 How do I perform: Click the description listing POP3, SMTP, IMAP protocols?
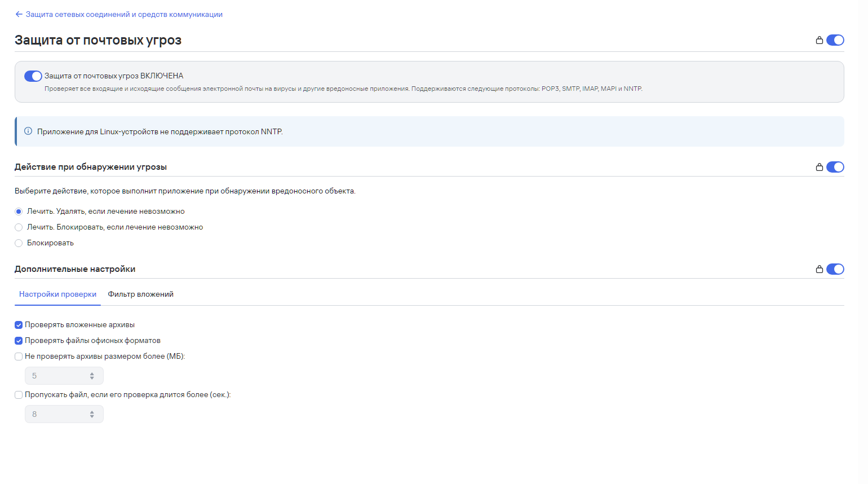point(343,89)
